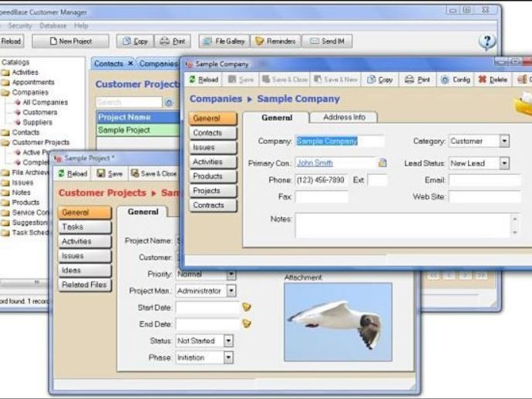This screenshot has width=532, height=399.
Task: Open the Project Man. dropdown
Action: tap(231, 290)
